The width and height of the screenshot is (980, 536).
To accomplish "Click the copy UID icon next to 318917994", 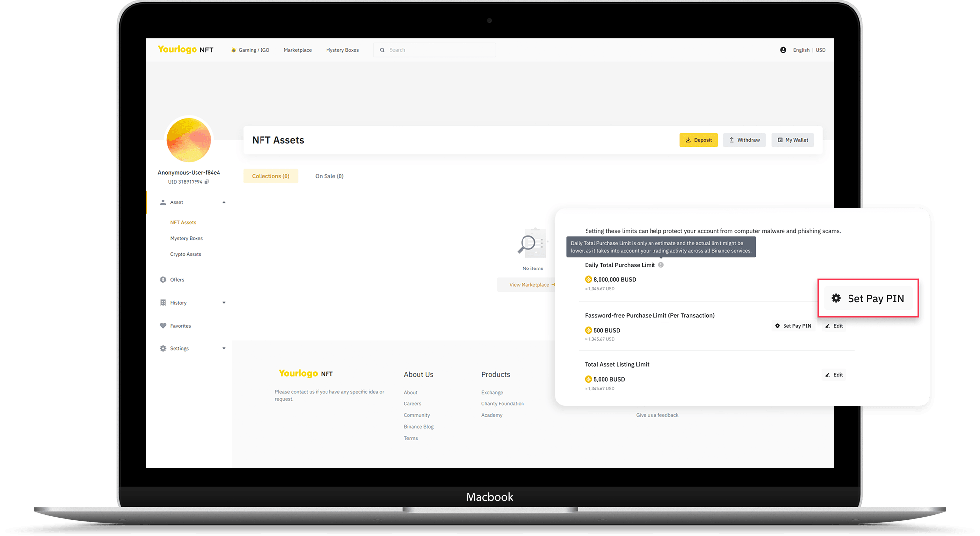I will 213,182.
